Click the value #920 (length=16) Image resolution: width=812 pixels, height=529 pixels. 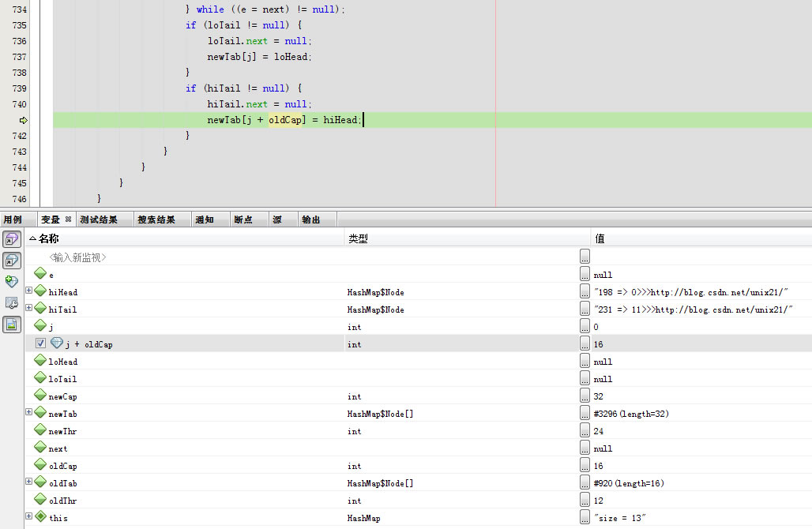(x=629, y=483)
